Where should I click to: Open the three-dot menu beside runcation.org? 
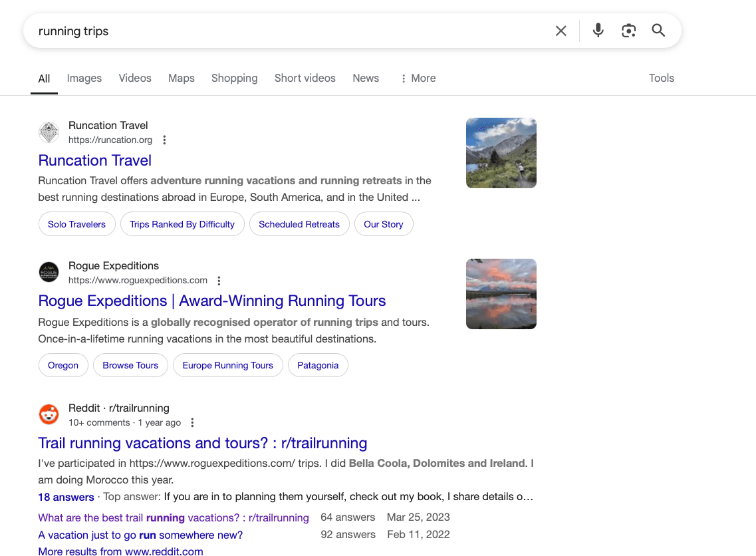tap(165, 140)
